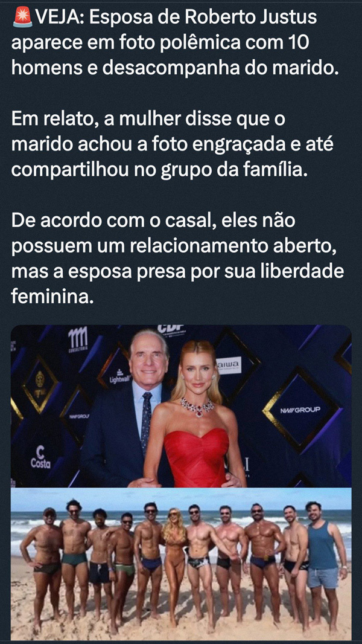Click the red jeweled necklace in the photo
The width and height of the screenshot is (362, 644).
coord(198,407)
